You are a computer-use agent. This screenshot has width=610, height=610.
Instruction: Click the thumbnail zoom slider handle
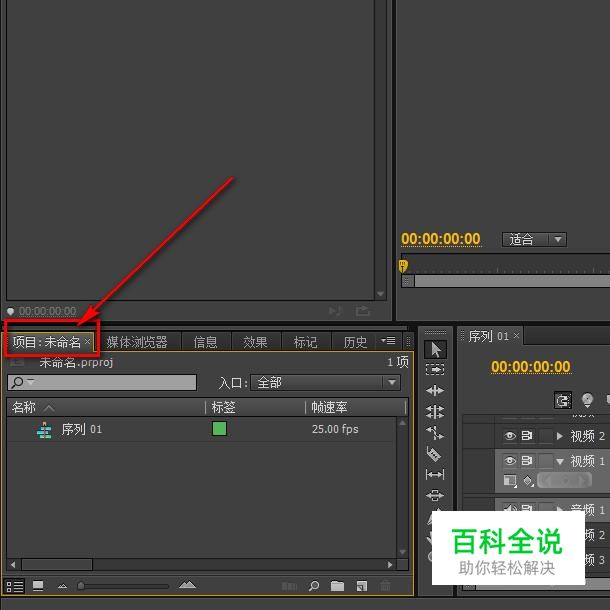click(81, 585)
